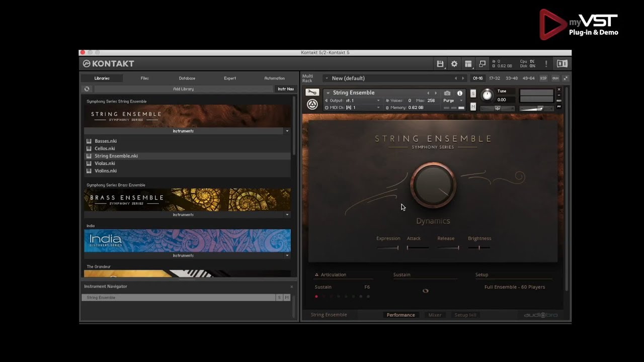Show rack page 33-48
This screenshot has height=362, width=644.
coord(512,78)
